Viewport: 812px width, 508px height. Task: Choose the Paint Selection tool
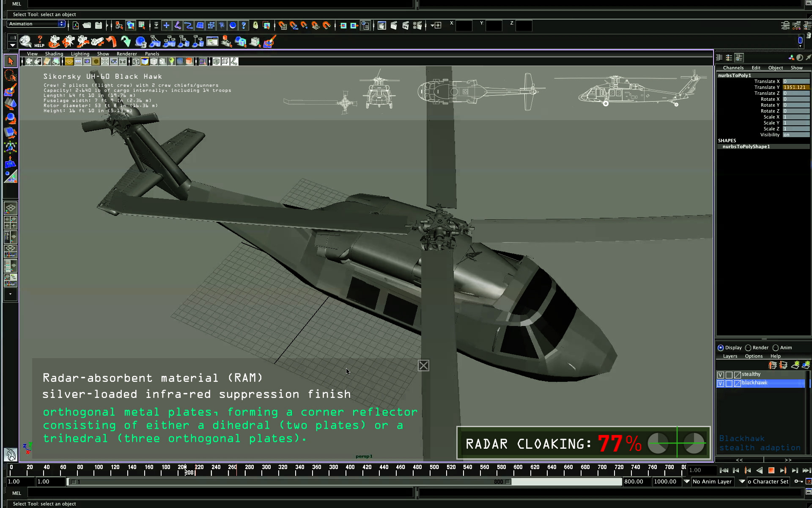[11, 90]
